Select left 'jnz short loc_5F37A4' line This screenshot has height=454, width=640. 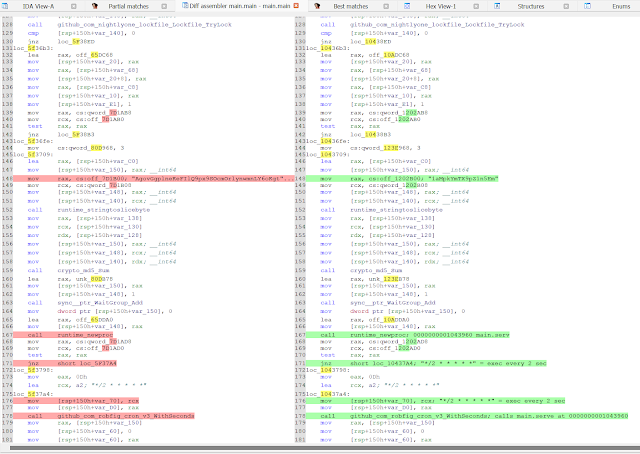point(65,363)
